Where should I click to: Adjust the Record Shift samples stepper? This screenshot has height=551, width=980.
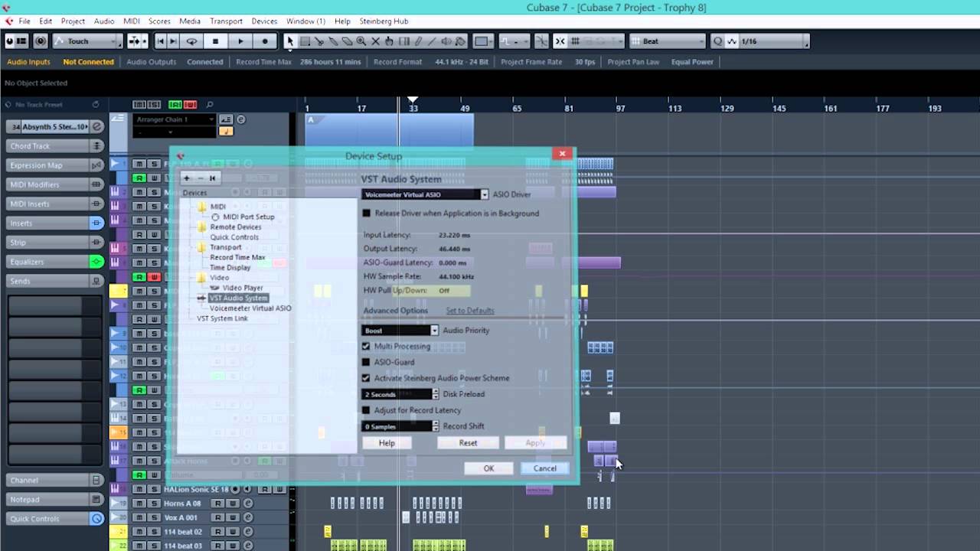point(436,426)
